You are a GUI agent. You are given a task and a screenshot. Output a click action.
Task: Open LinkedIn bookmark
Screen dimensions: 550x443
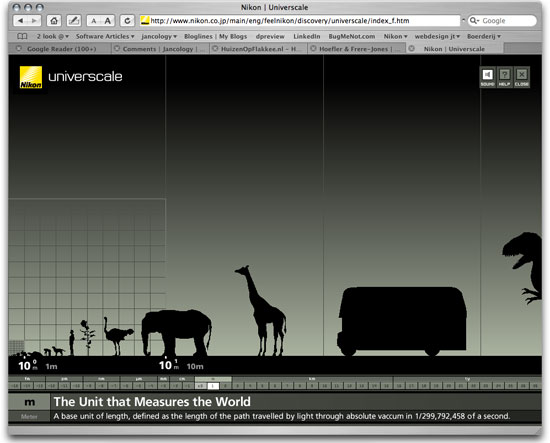pyautogui.click(x=307, y=36)
